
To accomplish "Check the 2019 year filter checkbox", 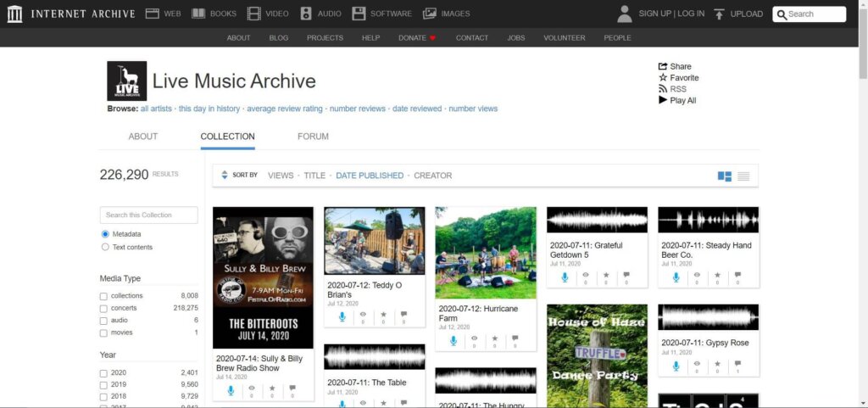I will tap(103, 385).
